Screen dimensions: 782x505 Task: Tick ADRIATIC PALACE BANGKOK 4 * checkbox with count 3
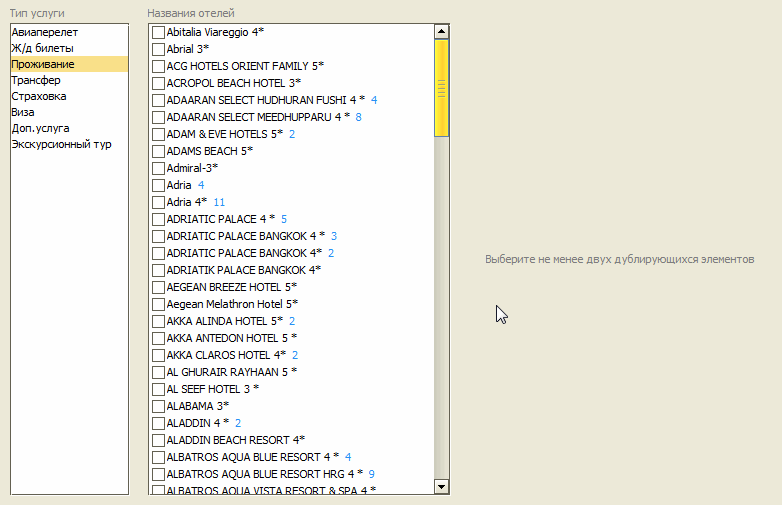coord(158,236)
